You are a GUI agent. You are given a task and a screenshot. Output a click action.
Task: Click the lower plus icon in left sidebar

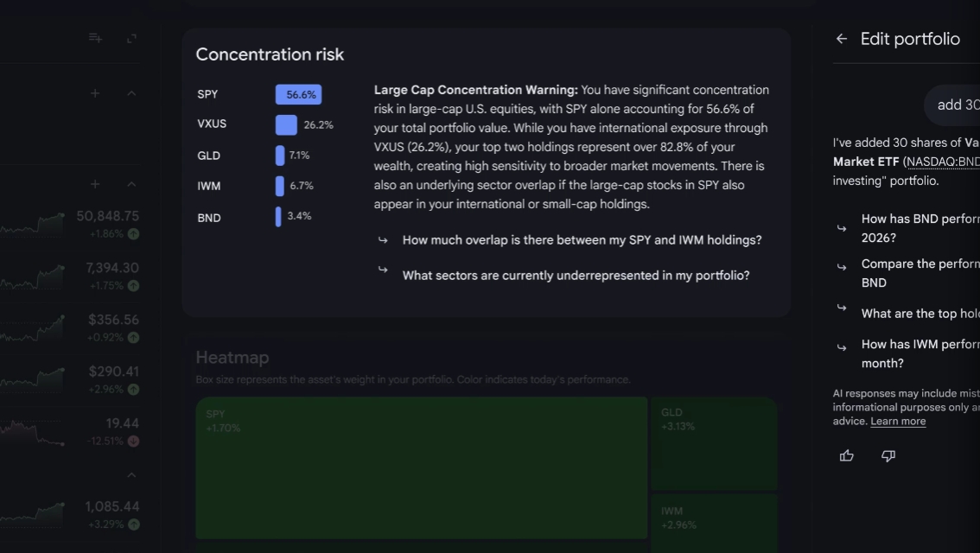tap(94, 184)
